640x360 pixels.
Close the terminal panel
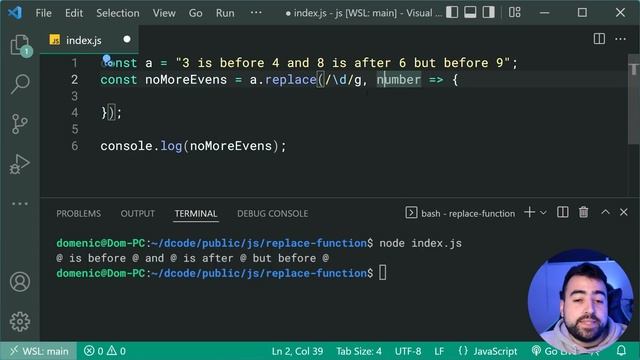624,212
